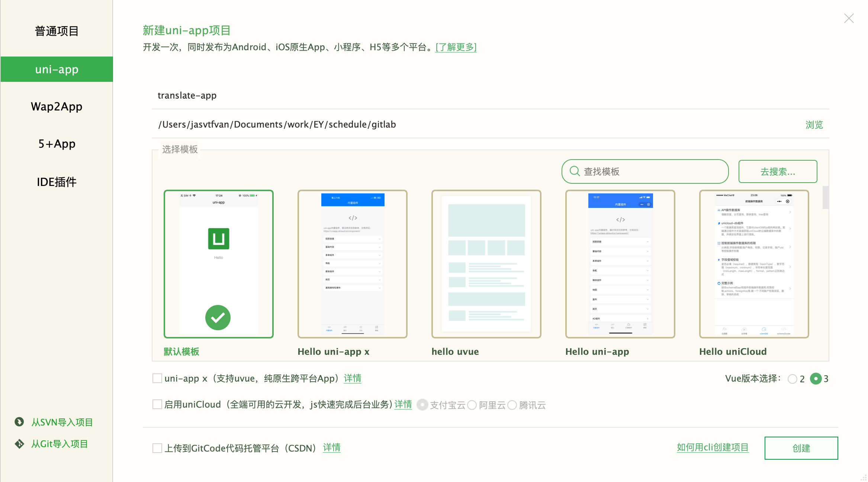This screenshot has width=868, height=482.
Task: Select the 腾讯云 radio option
Action: coord(512,405)
